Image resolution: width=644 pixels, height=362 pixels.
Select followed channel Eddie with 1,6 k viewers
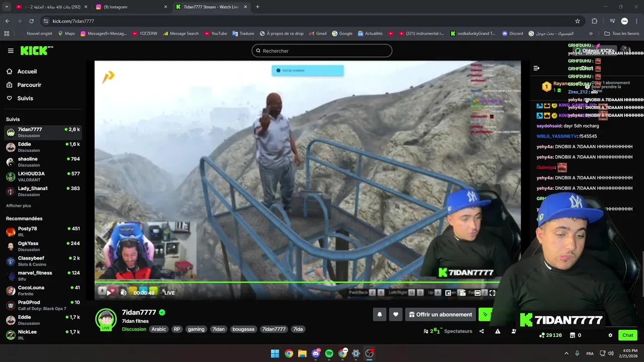tap(43, 147)
